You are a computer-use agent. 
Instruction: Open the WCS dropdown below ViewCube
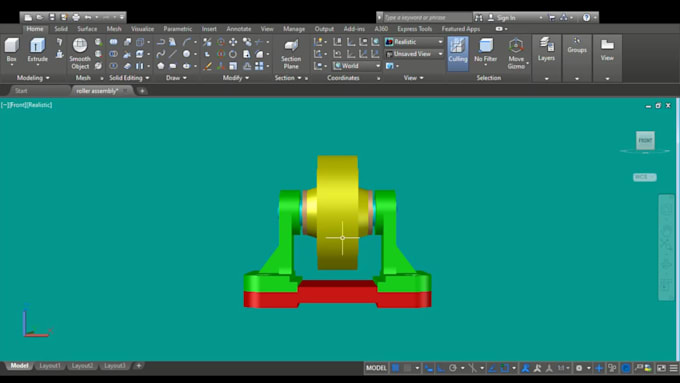645,177
